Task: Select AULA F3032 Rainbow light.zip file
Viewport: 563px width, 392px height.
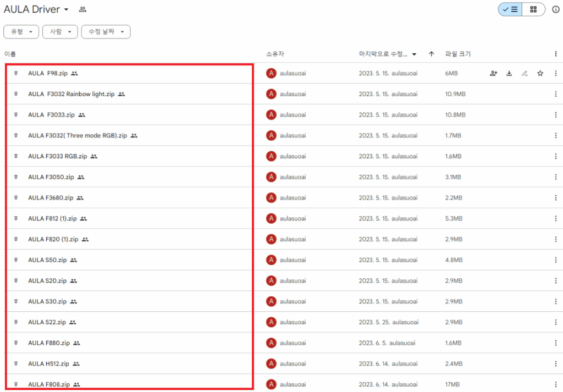Action: click(x=71, y=94)
